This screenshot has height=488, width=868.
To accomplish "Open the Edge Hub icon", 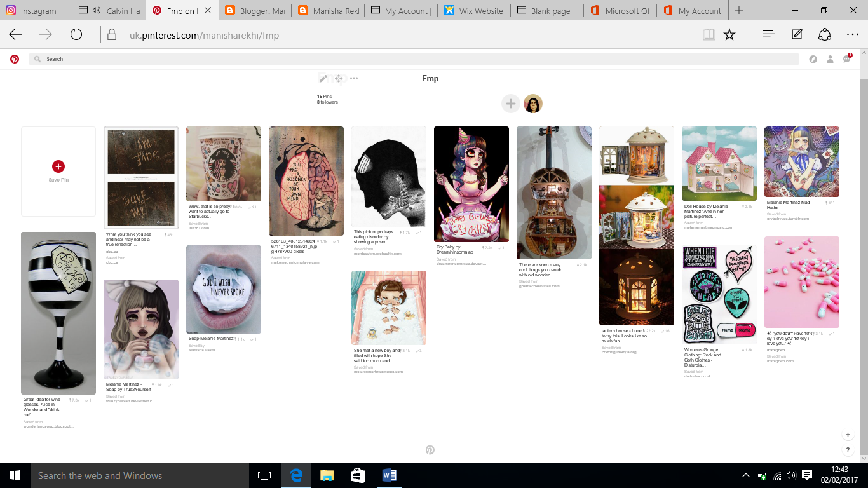I will pyautogui.click(x=768, y=35).
